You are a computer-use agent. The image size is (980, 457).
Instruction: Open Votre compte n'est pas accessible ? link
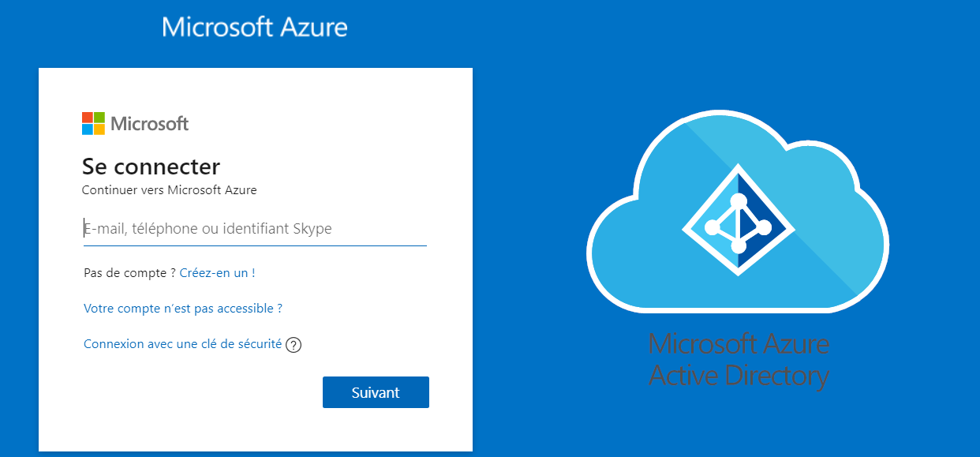coord(183,309)
